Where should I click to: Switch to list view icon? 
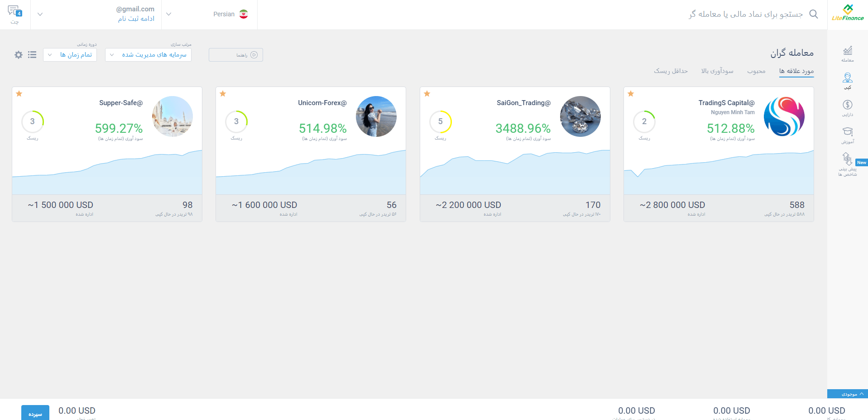(x=32, y=55)
